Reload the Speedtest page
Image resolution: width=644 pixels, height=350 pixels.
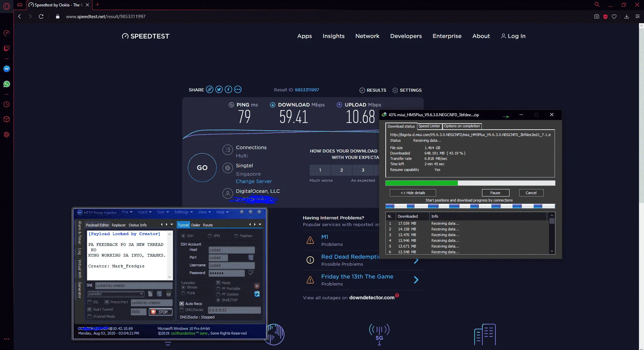click(41, 16)
